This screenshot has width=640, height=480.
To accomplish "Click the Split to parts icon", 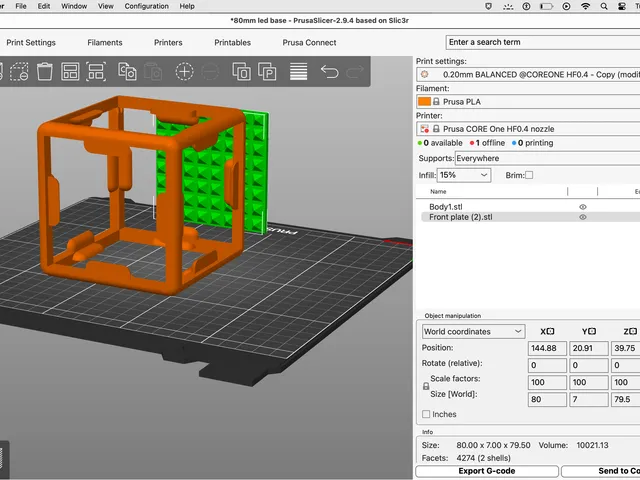I will coord(267,71).
